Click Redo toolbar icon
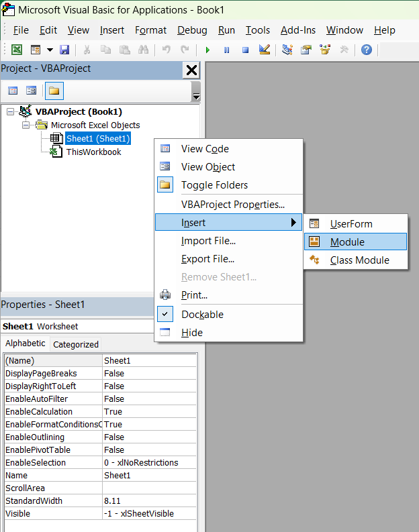Image resolution: width=419 pixels, height=532 pixels. (x=185, y=50)
